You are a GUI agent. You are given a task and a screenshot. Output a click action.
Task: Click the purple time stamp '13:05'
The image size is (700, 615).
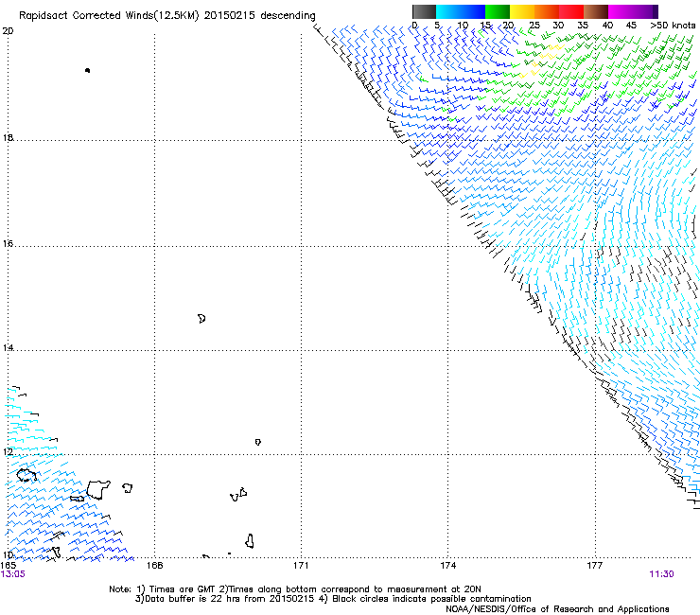click(x=13, y=574)
